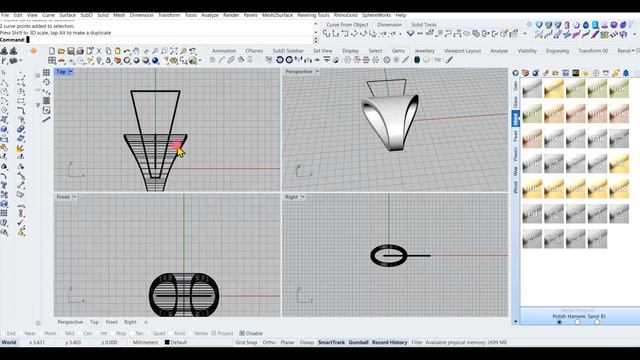640x360 pixels.
Task: Click the small arrow at materials panel bottom-left
Action: (516, 322)
